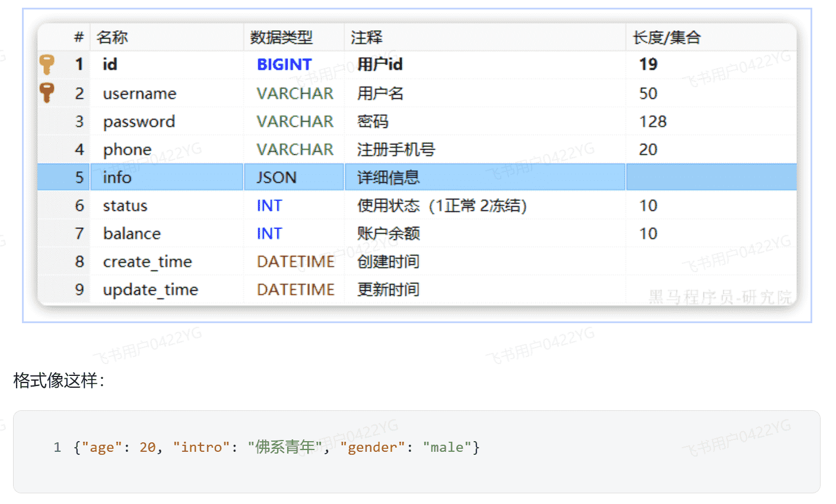Click the 长度/集合 column header
The height and width of the screenshot is (504, 836).
(x=666, y=38)
